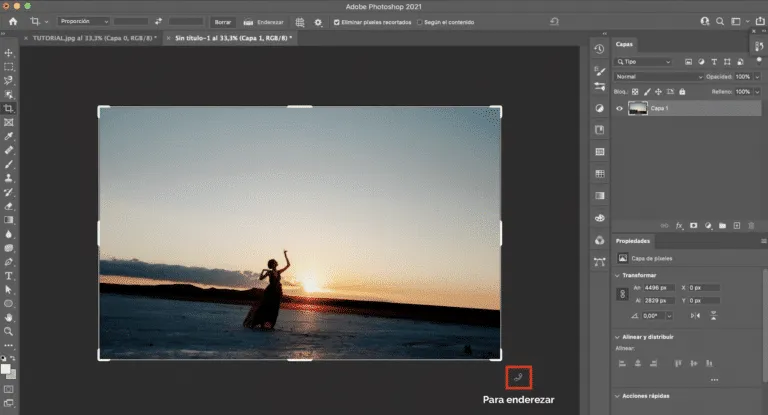Collapse the Alinear y distribuir section

[x=617, y=337]
